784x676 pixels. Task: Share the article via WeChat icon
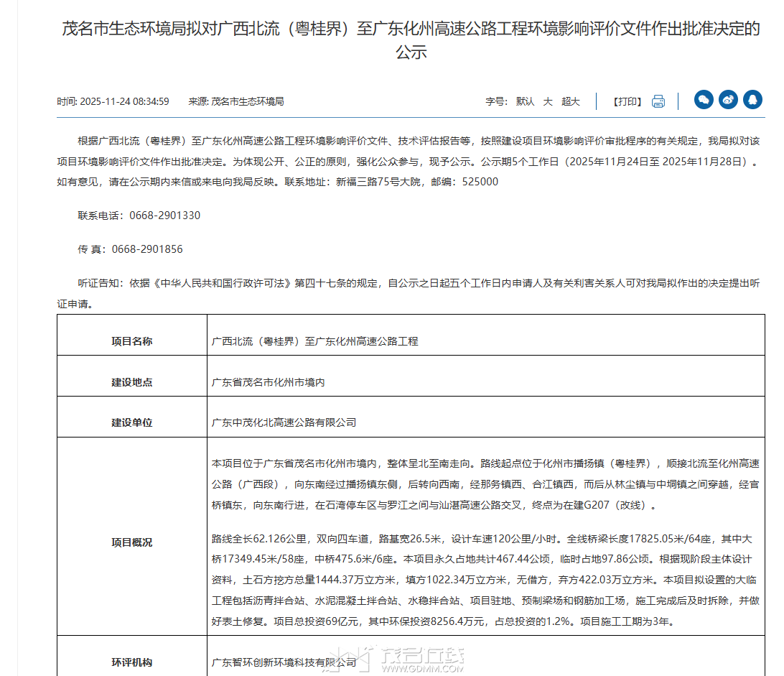point(704,100)
